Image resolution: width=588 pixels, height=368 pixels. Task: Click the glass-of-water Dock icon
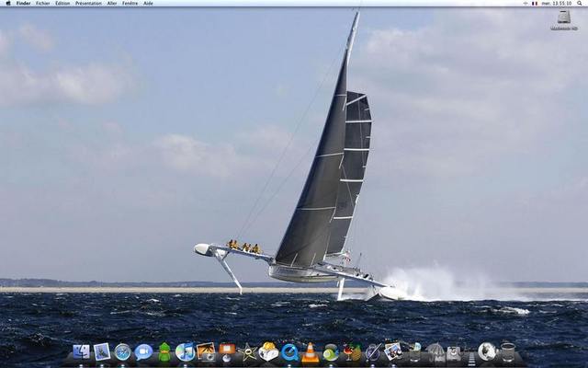[414, 351]
